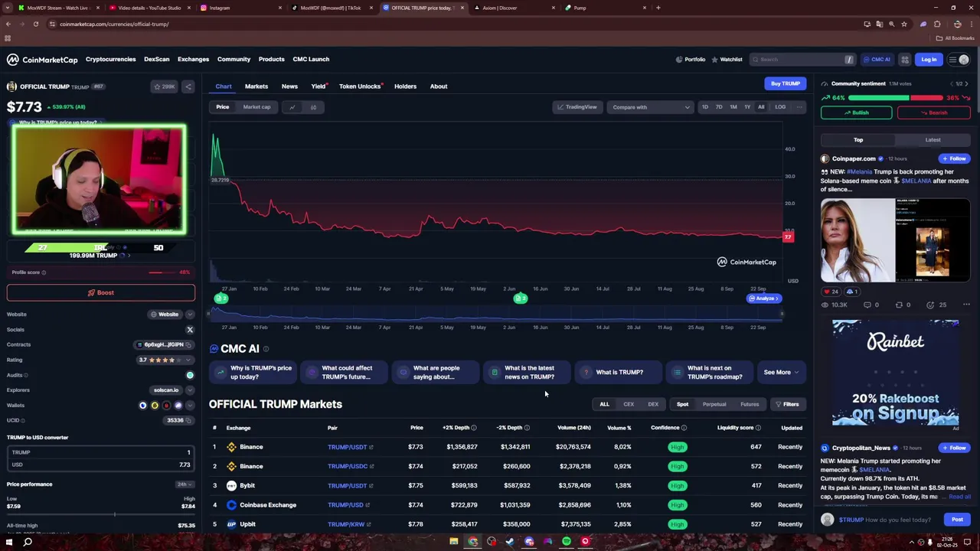Open the Token Unlocks tab
The height and width of the screenshot is (551, 980).
[360, 86]
